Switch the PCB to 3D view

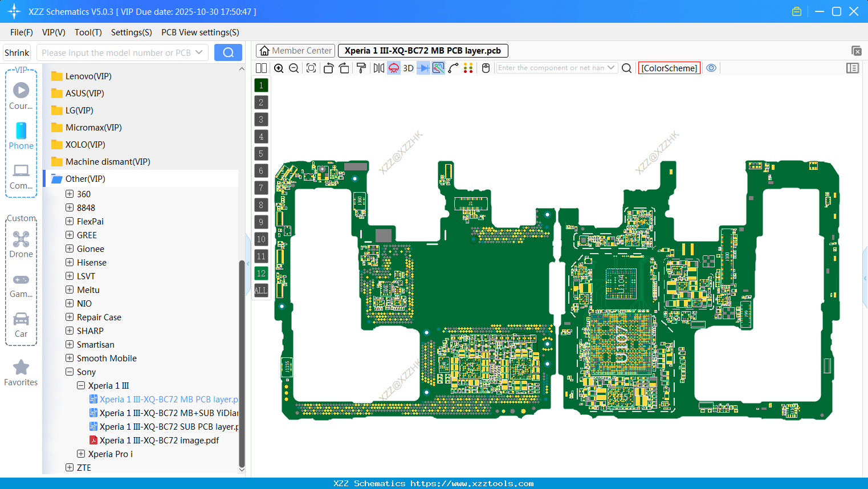coord(407,68)
